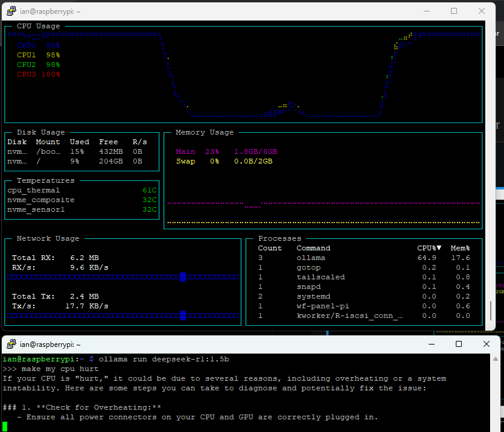Click the gotop window vertical scrollbar thumb
This screenshot has height=432, width=504.
pyautogui.click(x=491, y=310)
